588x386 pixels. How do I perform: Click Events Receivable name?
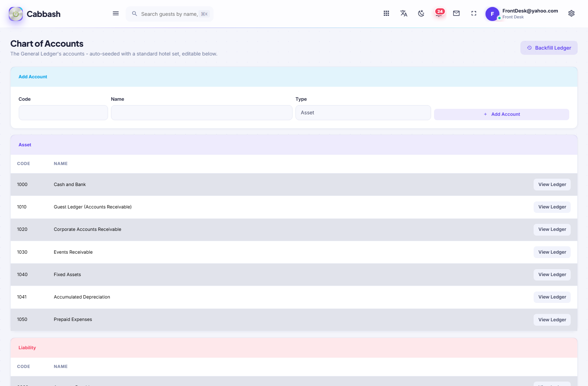click(x=73, y=252)
